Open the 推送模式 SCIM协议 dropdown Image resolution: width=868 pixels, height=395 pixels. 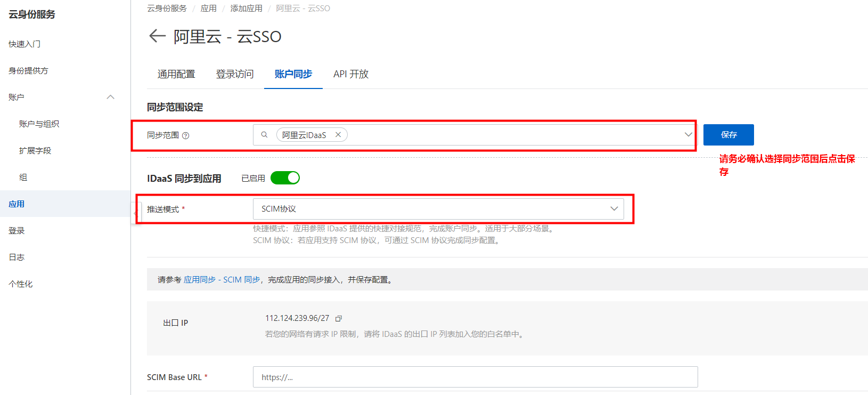pos(438,209)
